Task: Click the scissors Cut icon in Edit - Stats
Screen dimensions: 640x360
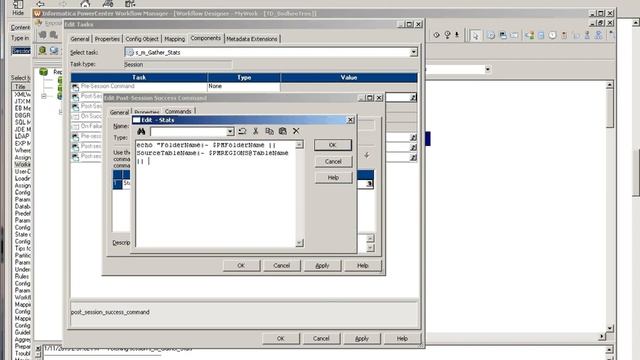Action: 256,131
